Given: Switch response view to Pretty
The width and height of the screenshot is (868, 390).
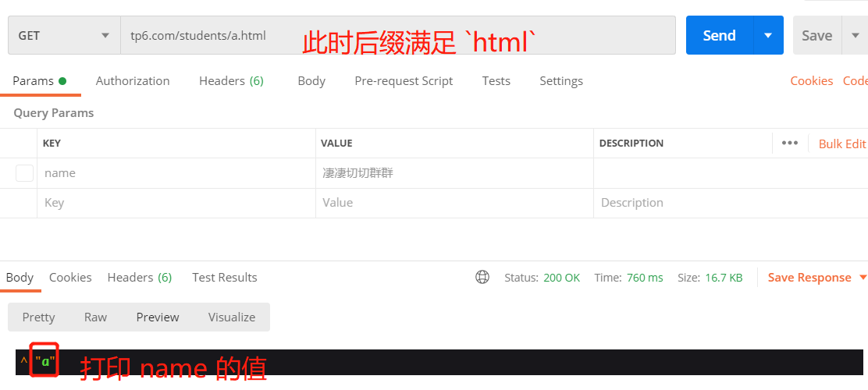Looking at the screenshot, I should coord(39,317).
